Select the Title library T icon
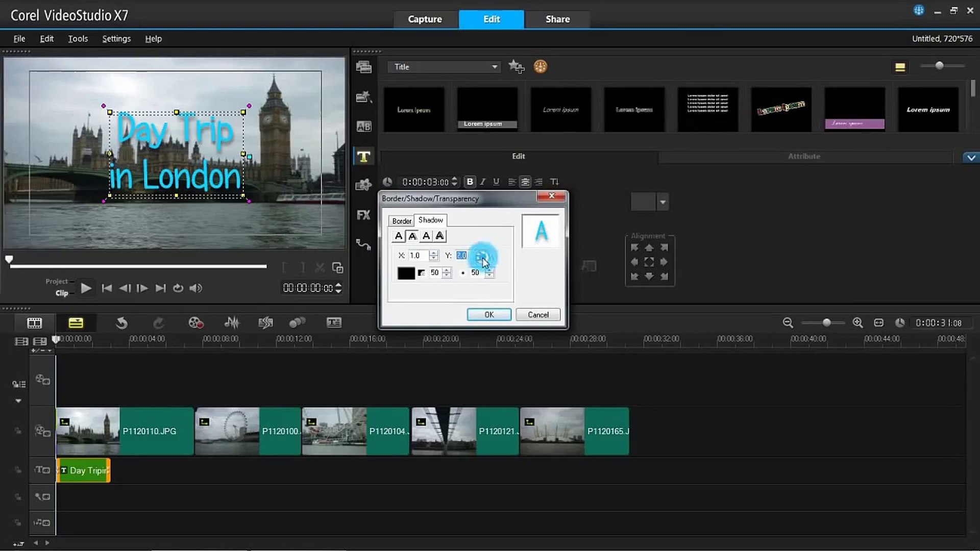The height and width of the screenshot is (551, 980). point(363,157)
